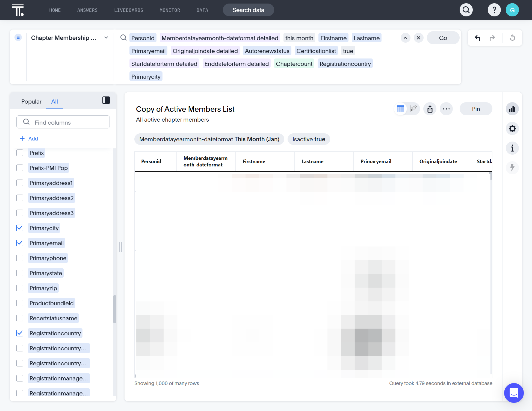Screen dimensions: 532x411
Task: Go to LIVEBOARDS nav item
Action: 129,10
